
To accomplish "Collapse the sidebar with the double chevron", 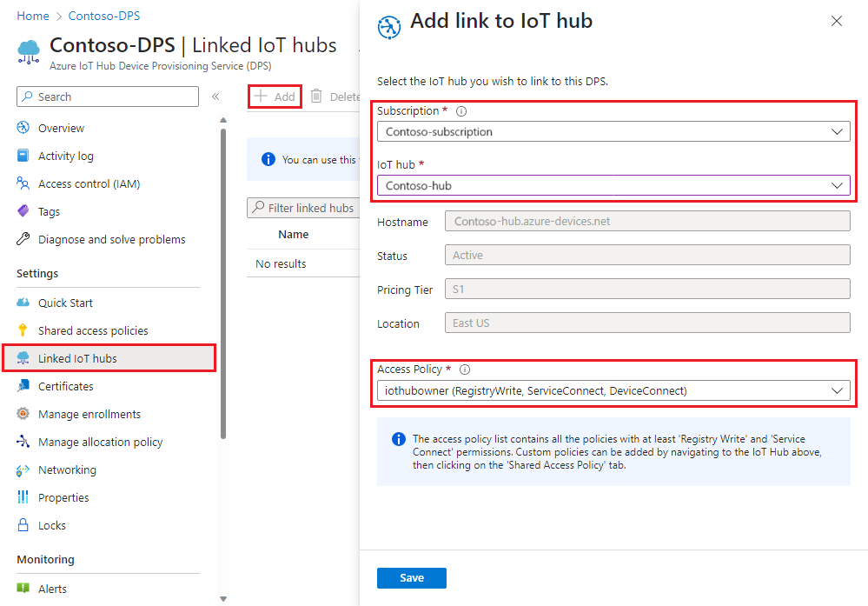I will (x=215, y=96).
